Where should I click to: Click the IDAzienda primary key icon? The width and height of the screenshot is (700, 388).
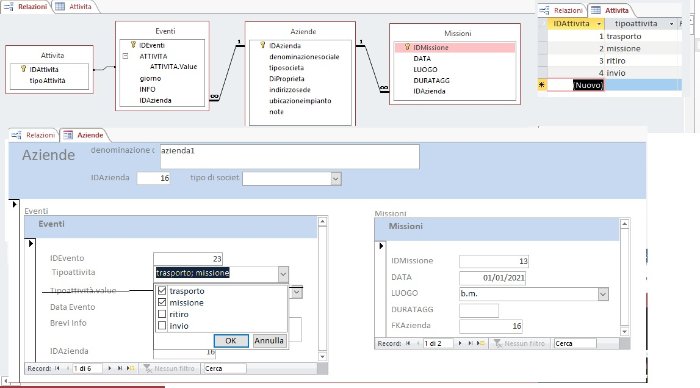coord(263,45)
